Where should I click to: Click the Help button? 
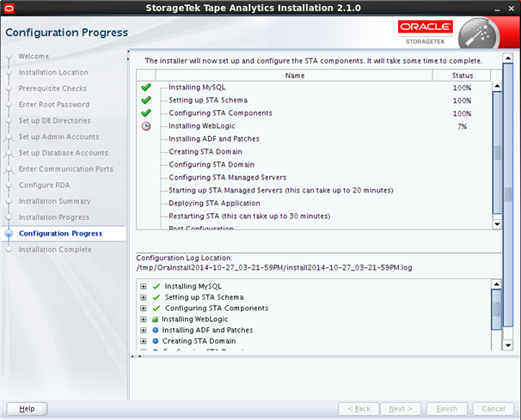click(x=27, y=409)
